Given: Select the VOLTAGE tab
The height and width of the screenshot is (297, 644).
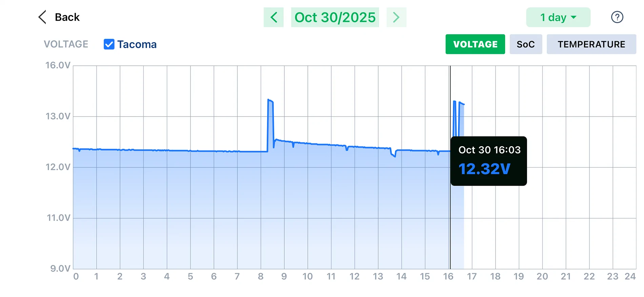Looking at the screenshot, I should pyautogui.click(x=475, y=44).
